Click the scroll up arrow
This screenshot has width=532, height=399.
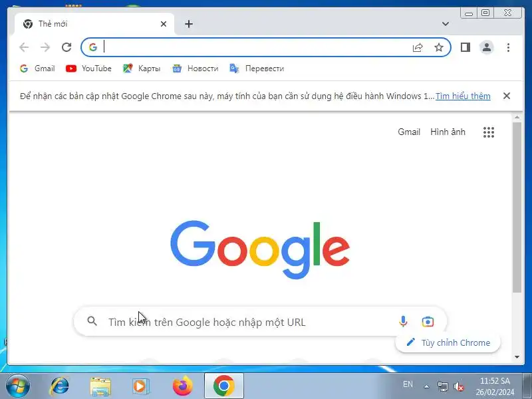(x=517, y=118)
